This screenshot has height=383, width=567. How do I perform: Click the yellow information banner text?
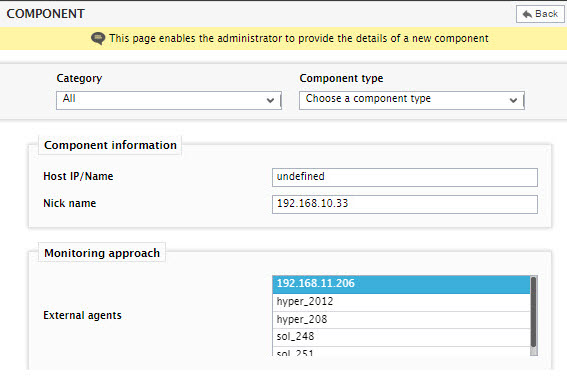click(x=299, y=38)
